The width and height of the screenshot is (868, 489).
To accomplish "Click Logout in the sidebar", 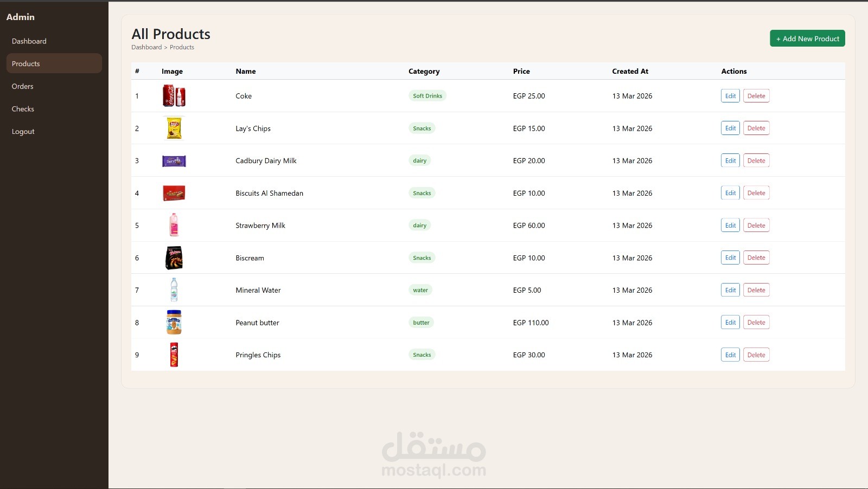I will tap(23, 131).
